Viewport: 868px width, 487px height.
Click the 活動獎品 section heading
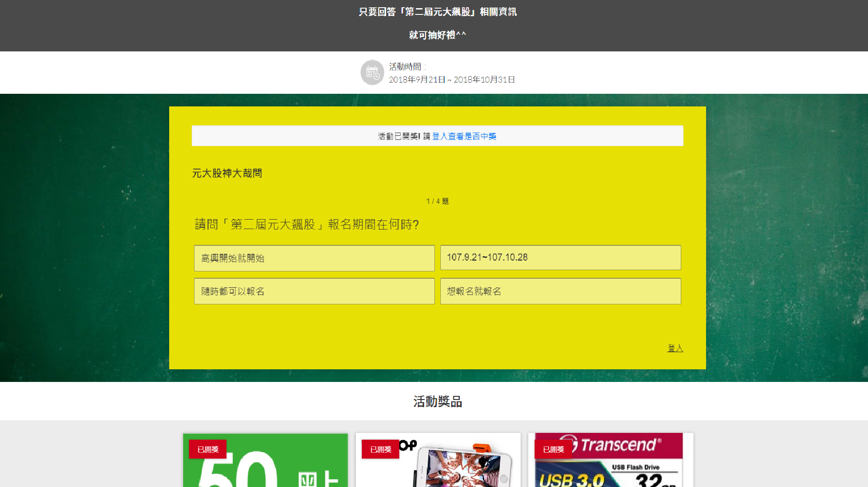point(437,401)
